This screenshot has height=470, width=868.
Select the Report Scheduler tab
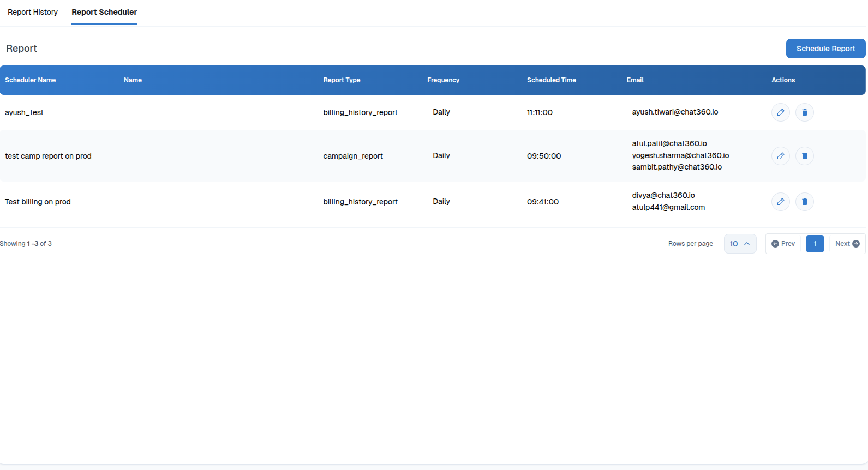coord(104,12)
